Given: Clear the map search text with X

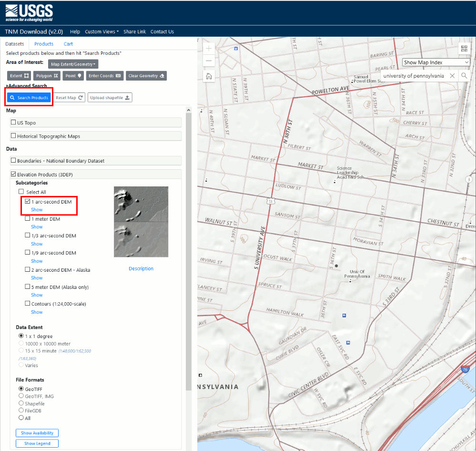Looking at the screenshot, I should pos(452,76).
